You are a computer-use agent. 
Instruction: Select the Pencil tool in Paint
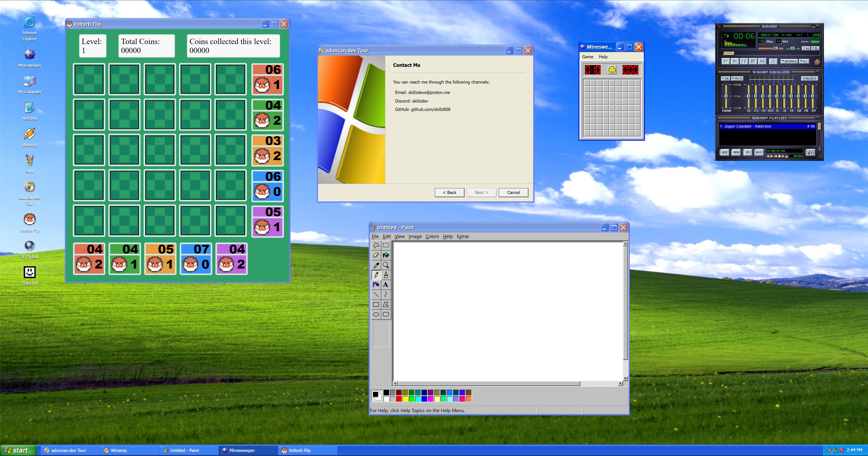coord(376,275)
